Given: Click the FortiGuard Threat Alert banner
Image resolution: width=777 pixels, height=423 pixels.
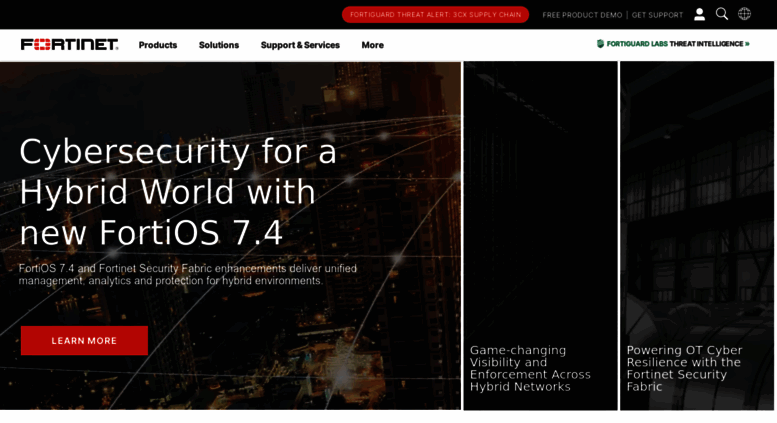Looking at the screenshot, I should pos(436,15).
